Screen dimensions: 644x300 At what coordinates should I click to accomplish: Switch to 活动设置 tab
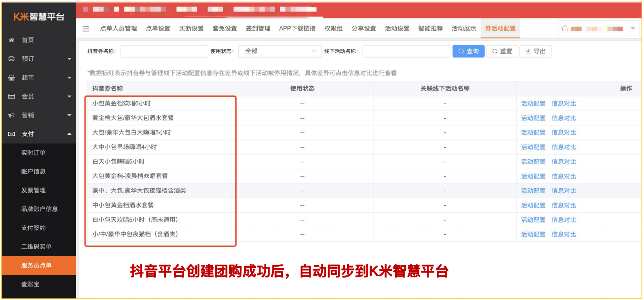tap(397, 28)
